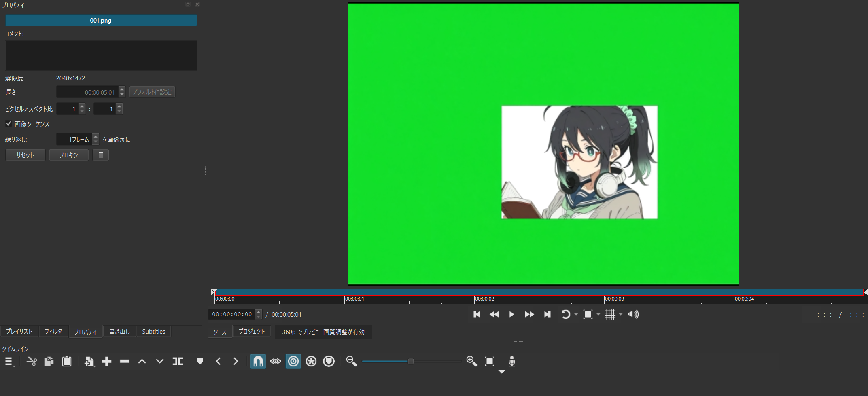Viewport: 868px width, 396px height.
Task: Increase the 繰り返し frame count
Action: pos(96,136)
